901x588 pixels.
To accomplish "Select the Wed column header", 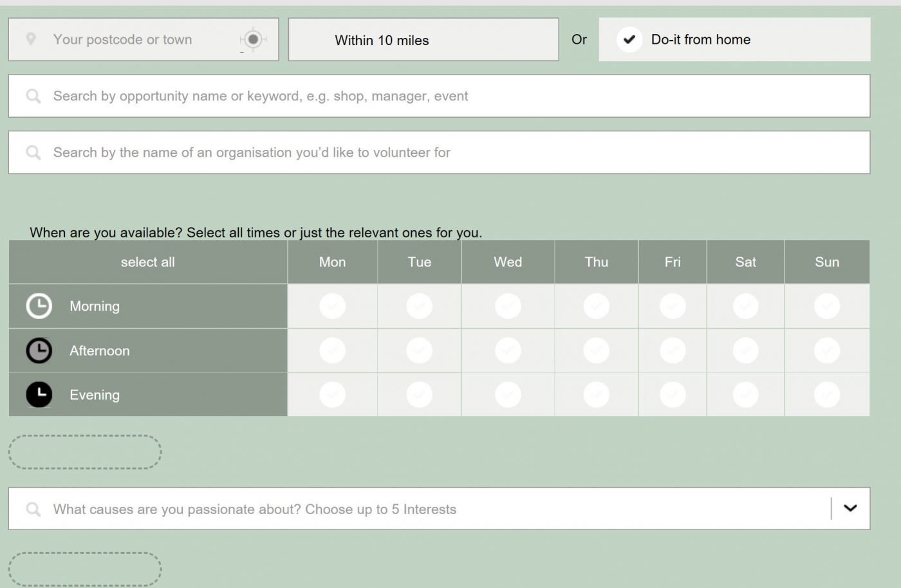I will (x=508, y=262).
